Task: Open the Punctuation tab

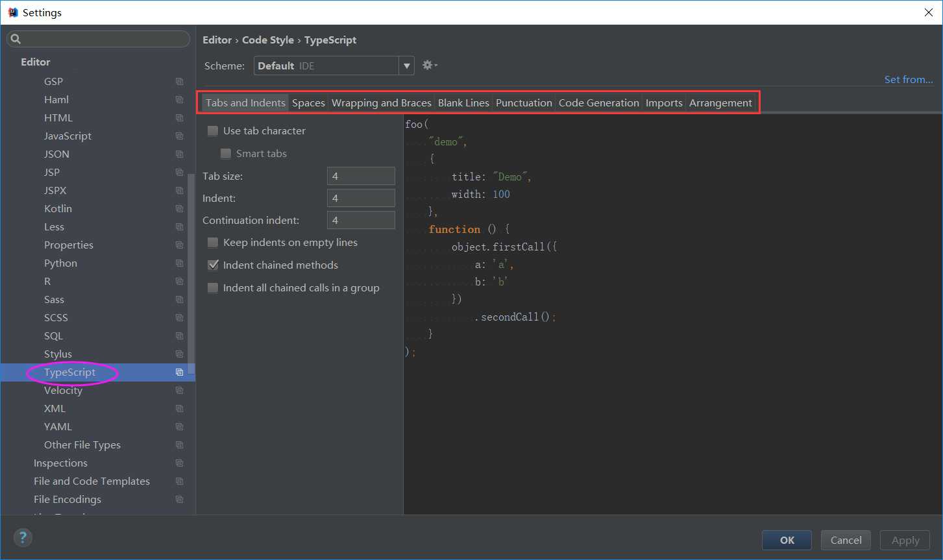Action: click(x=524, y=103)
